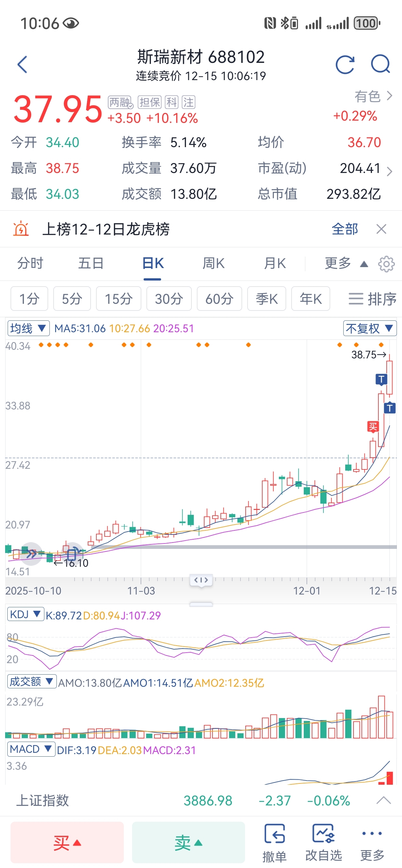Open the 均线 indicator dropdown

29,328
